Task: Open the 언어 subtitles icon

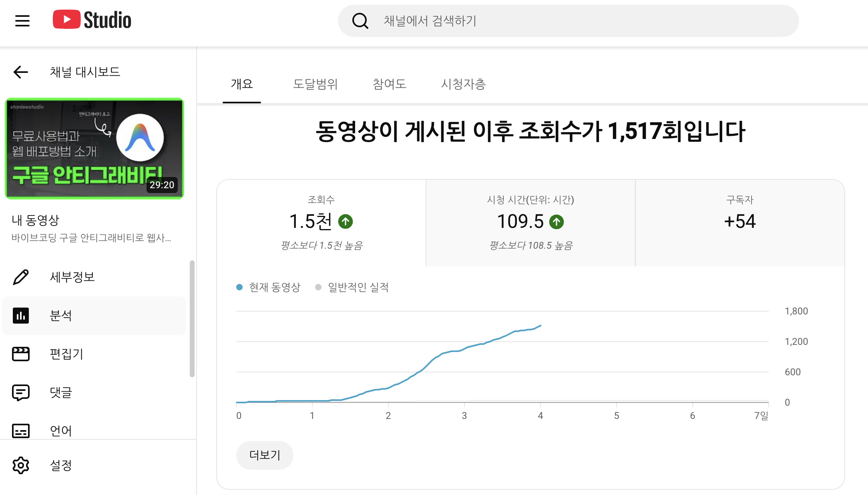Action: (21, 431)
